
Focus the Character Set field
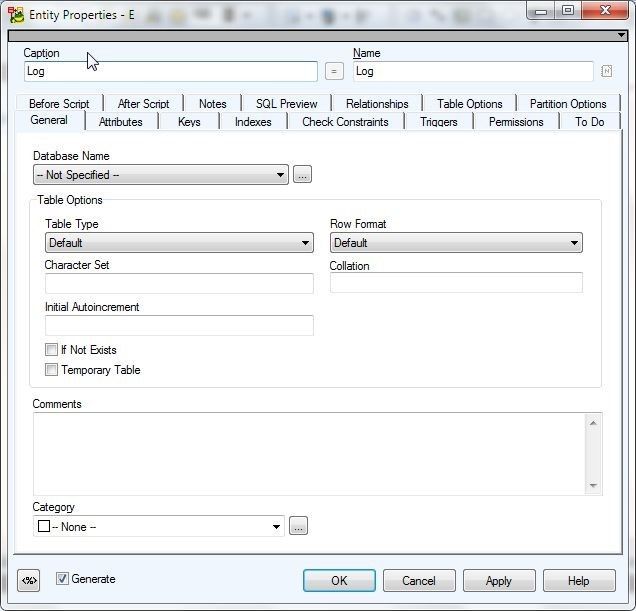tap(179, 283)
